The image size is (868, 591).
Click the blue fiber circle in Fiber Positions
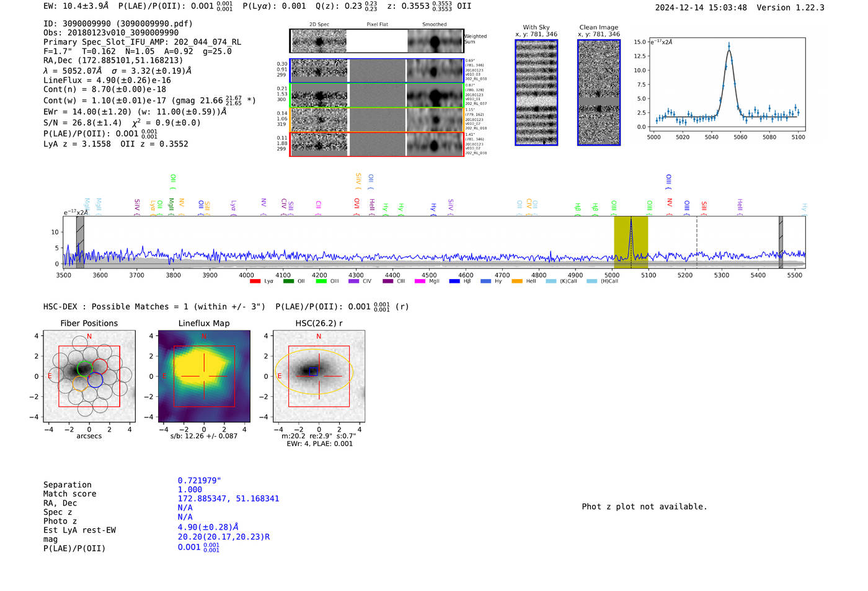[95, 380]
